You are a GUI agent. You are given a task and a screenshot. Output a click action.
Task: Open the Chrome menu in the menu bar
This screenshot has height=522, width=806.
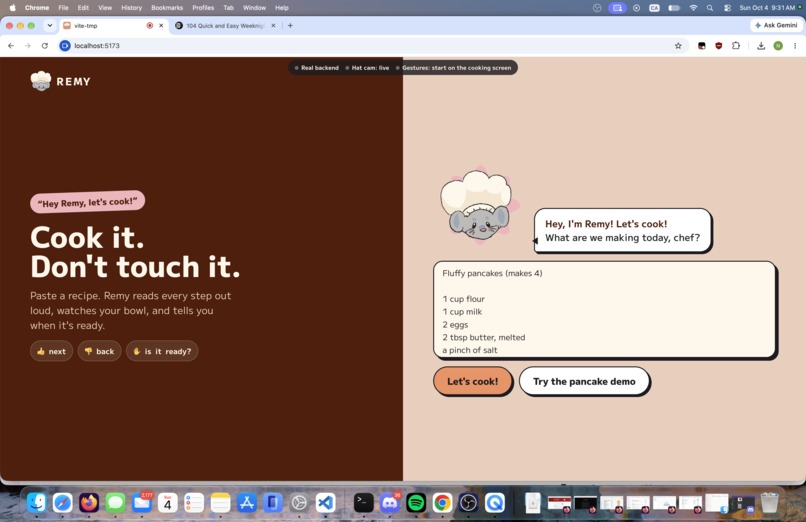(37, 8)
